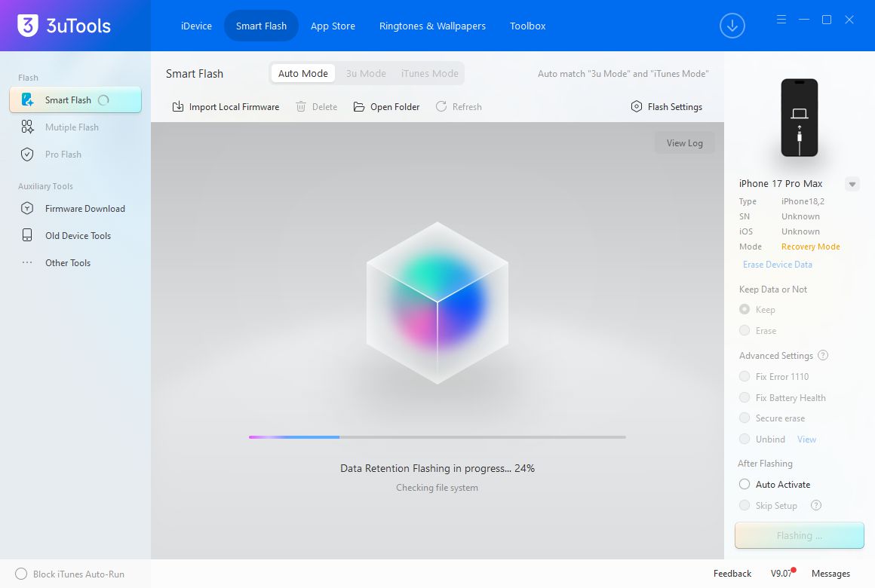Open the Toolbox tab
The width and height of the screenshot is (875, 588).
[x=527, y=26]
